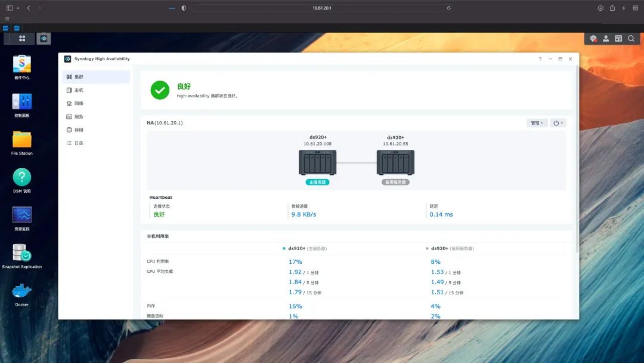Image resolution: width=644 pixels, height=363 pixels.
Task: Click the 1.92 one-minute load value
Action: (295, 272)
